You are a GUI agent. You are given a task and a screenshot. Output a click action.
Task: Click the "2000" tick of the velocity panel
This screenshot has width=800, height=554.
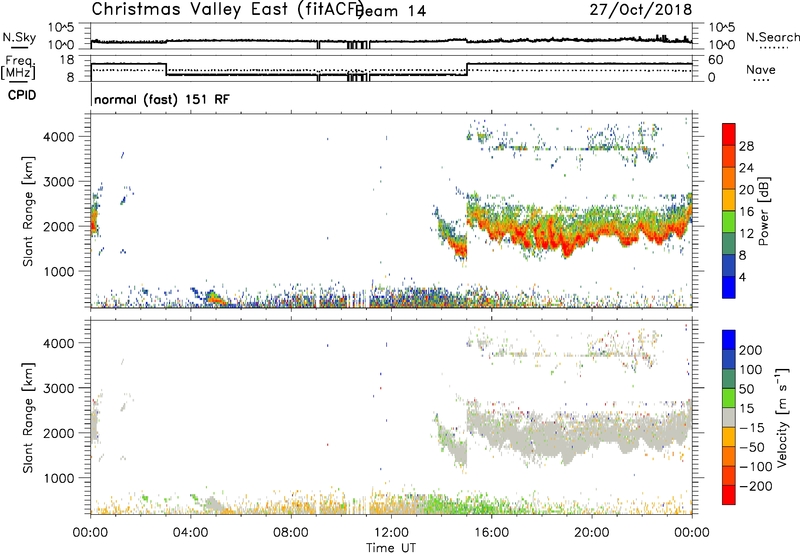pos(58,433)
